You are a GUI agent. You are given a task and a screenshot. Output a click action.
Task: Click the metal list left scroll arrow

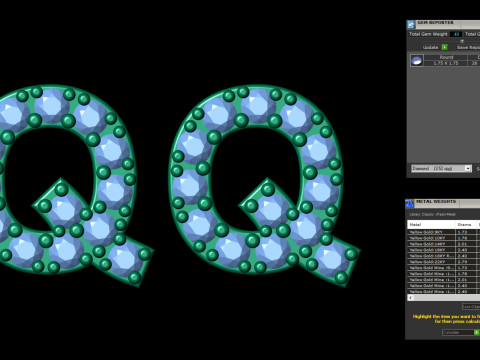pos(410,298)
